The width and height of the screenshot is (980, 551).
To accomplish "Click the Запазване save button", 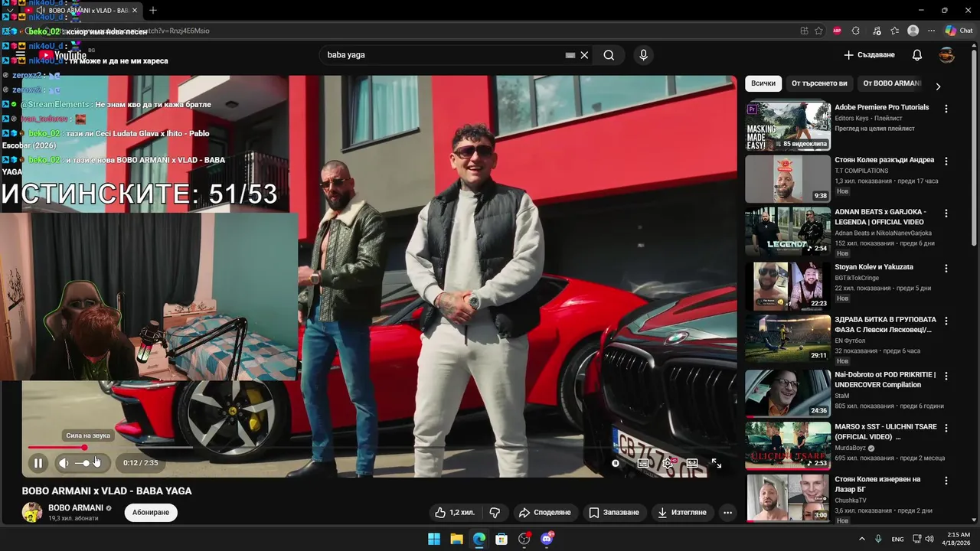I will [614, 512].
